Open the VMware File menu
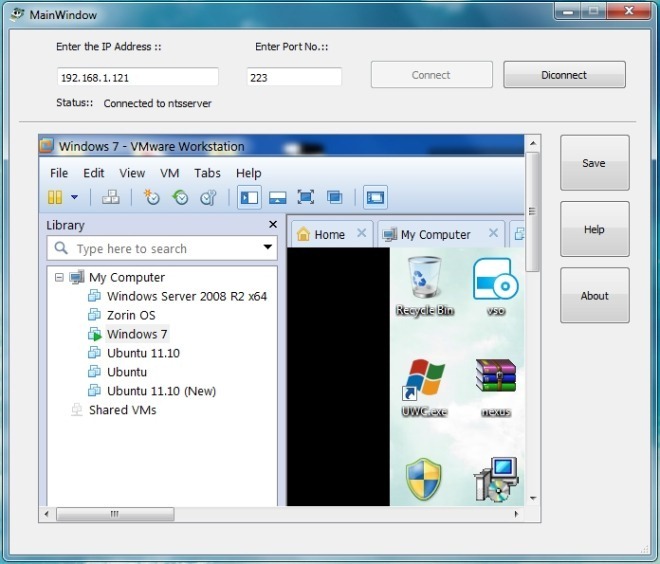The height and width of the screenshot is (564, 660). coord(59,173)
